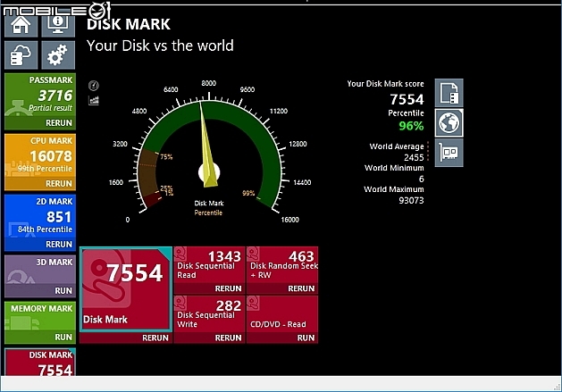Image resolution: width=562 pixels, height=392 pixels.
Task: Click the gauge needle hub
Action: pyautogui.click(x=209, y=172)
